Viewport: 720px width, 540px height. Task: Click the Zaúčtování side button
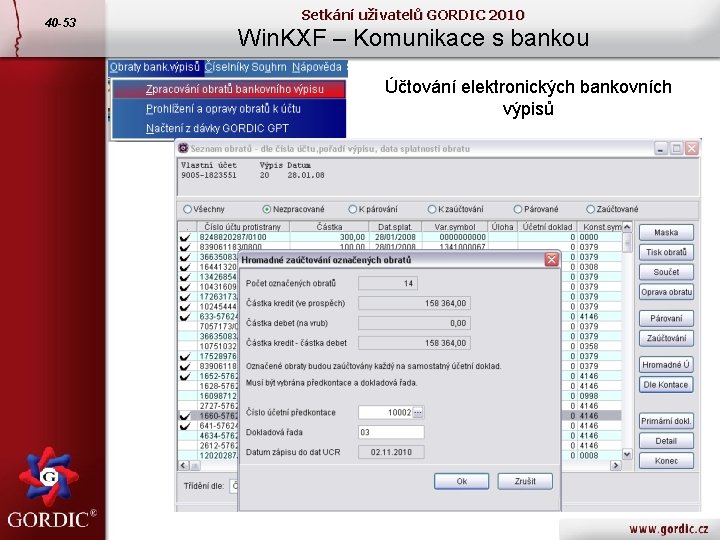click(666, 338)
